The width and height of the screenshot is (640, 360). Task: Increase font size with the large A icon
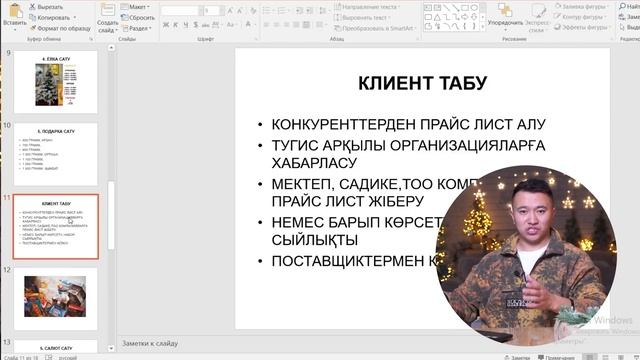(230, 11)
